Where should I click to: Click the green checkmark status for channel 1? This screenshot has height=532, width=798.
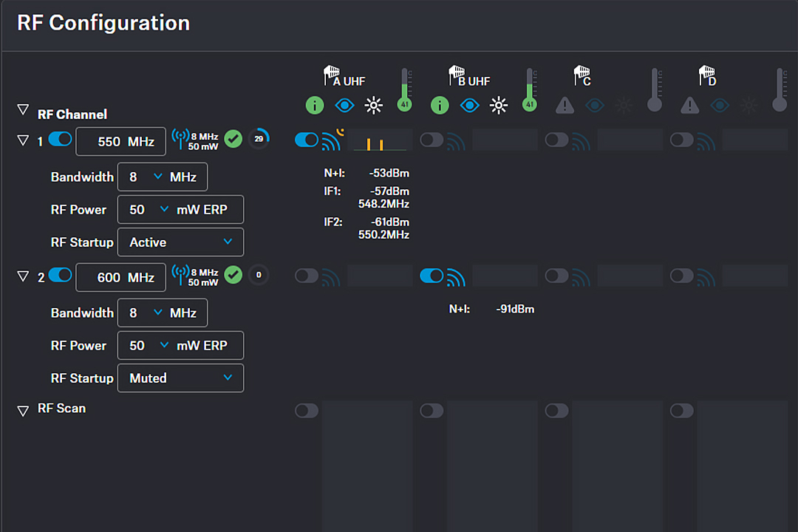pyautogui.click(x=233, y=139)
